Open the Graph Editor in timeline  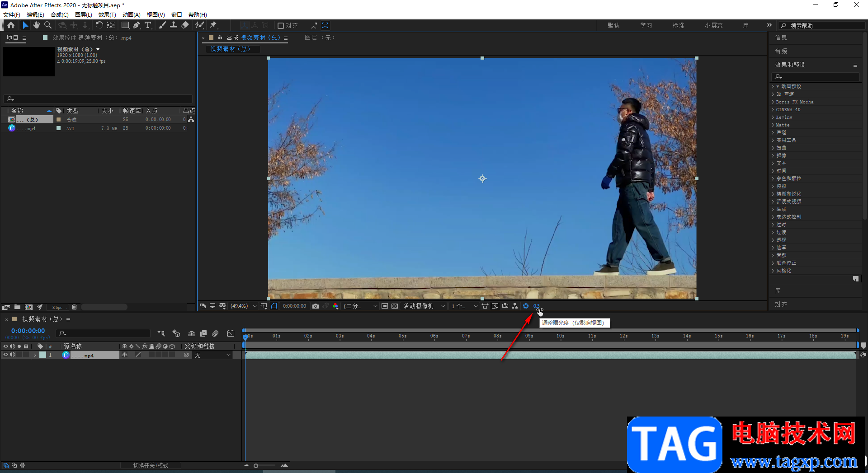(231, 333)
